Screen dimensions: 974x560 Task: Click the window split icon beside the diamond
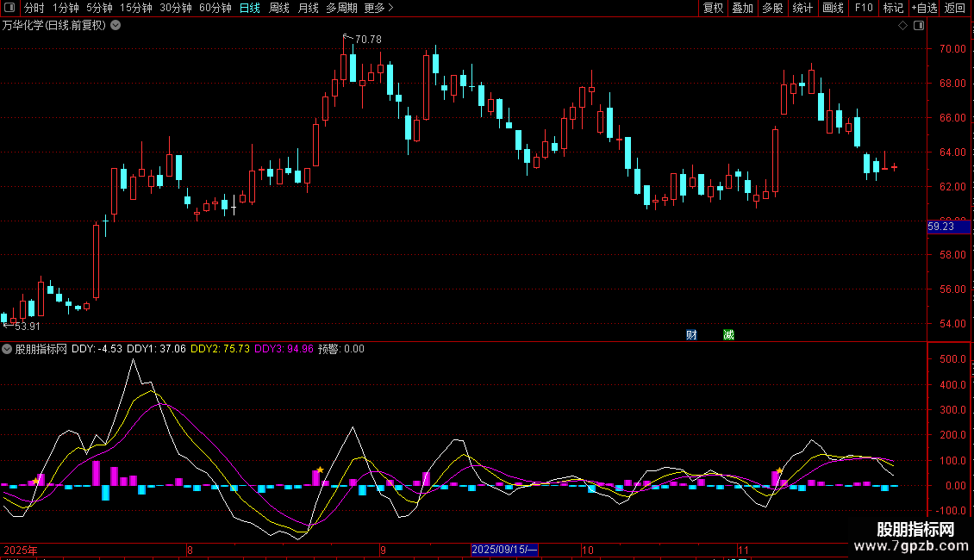click(918, 26)
